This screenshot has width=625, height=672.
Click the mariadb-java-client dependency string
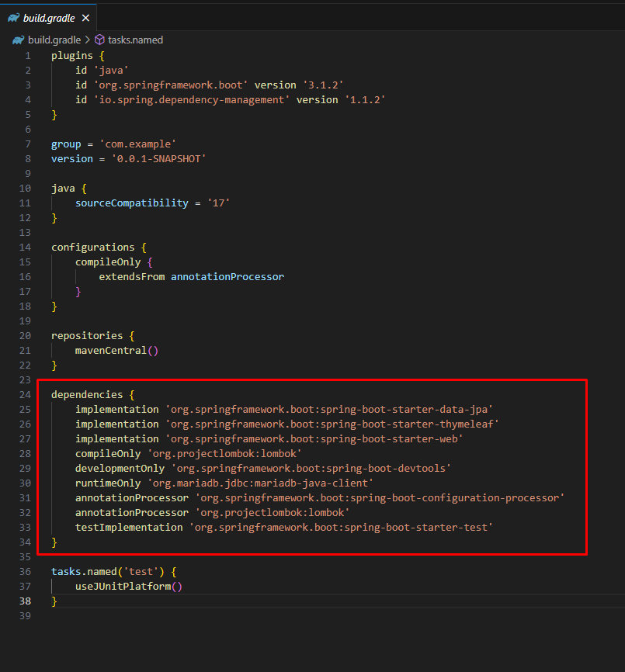(261, 483)
